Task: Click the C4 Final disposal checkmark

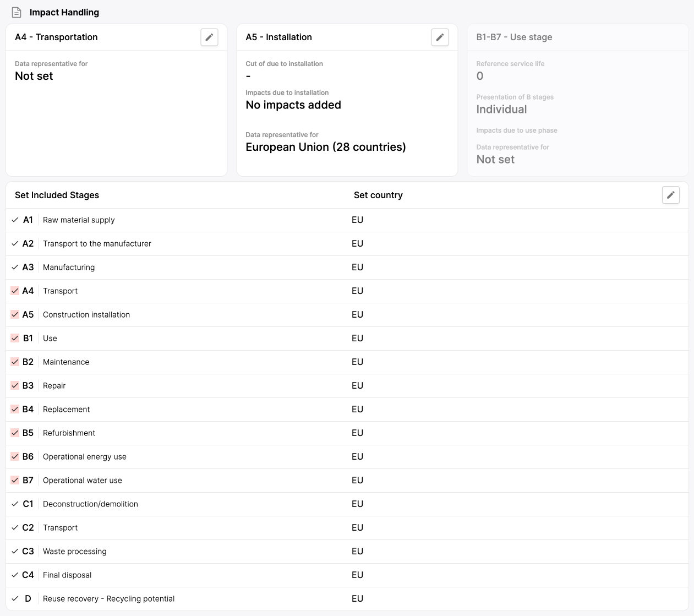Action: [x=15, y=575]
